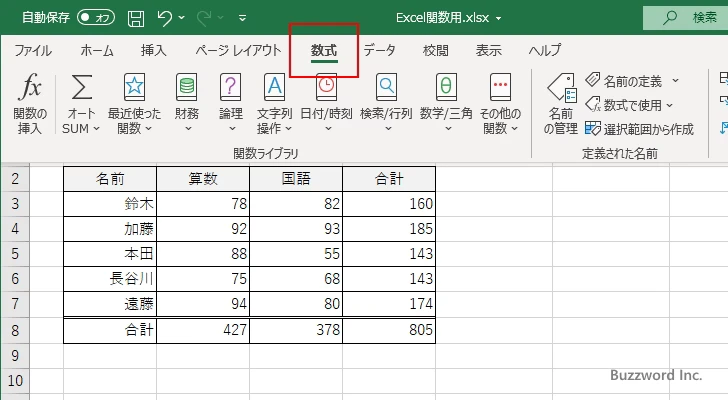Select the header cell 国語
This screenshot has height=400, width=728.
pos(296,179)
